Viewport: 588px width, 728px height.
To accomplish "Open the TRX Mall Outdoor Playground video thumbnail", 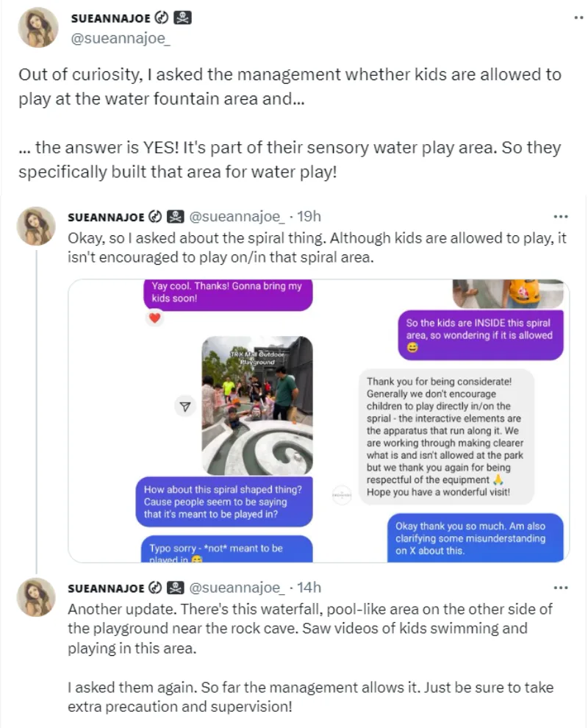I will (257, 405).
